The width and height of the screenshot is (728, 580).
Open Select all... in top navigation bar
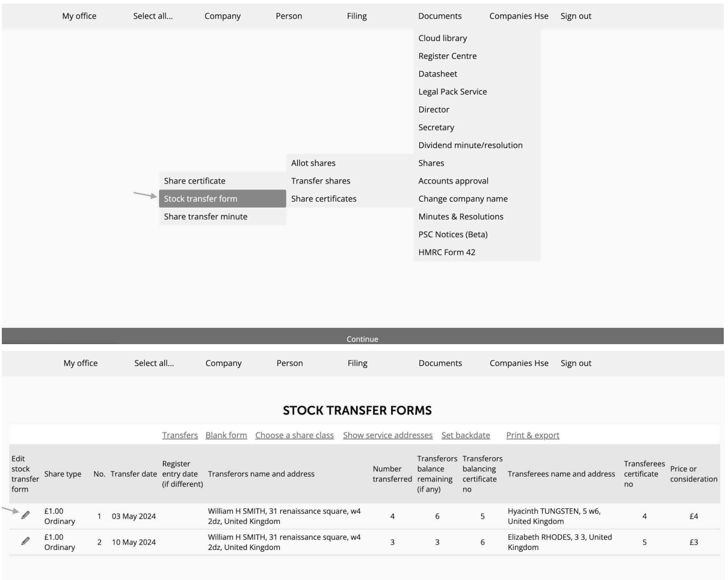(x=153, y=16)
